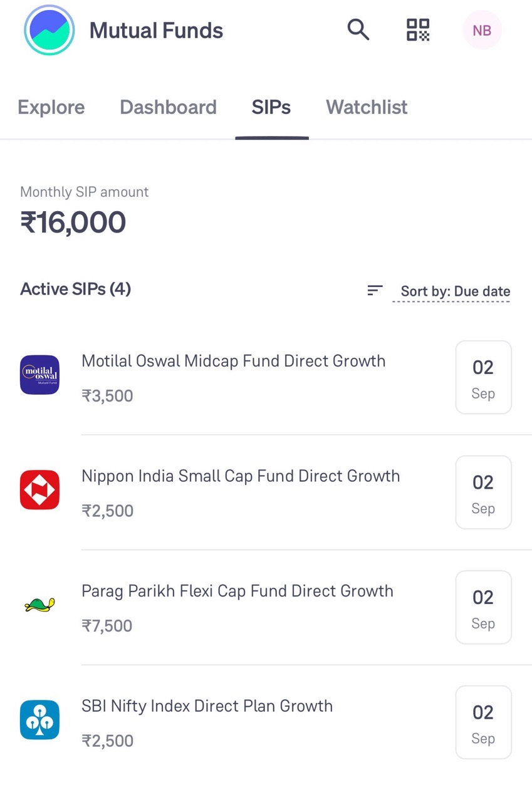The height and width of the screenshot is (802, 532).
Task: Tap the 02 Sep date box for Motilal Oswal
Action: point(483,377)
